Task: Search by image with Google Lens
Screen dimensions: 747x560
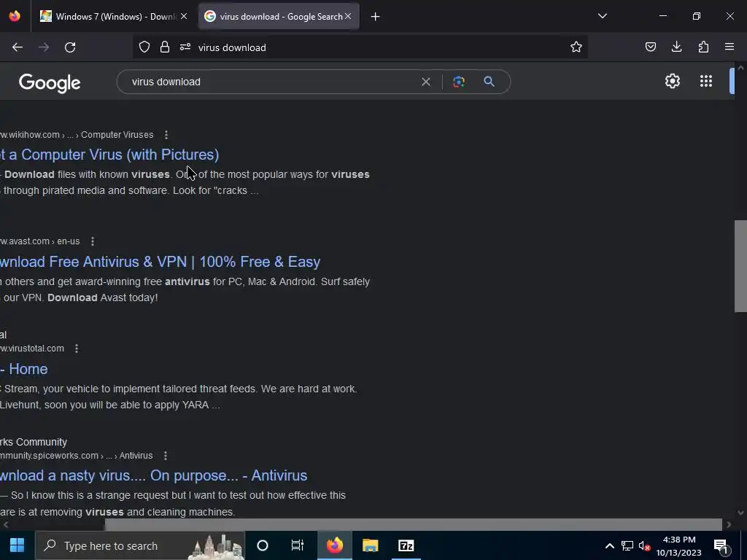Action: tap(459, 82)
